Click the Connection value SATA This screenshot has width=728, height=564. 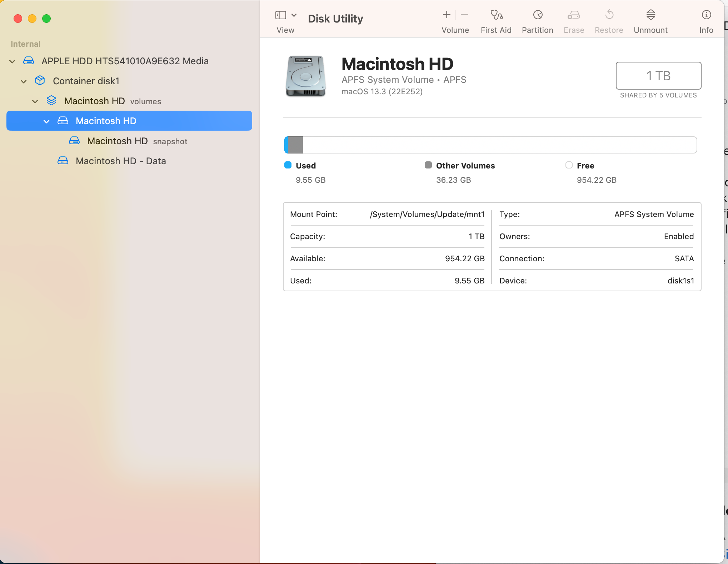point(684,259)
